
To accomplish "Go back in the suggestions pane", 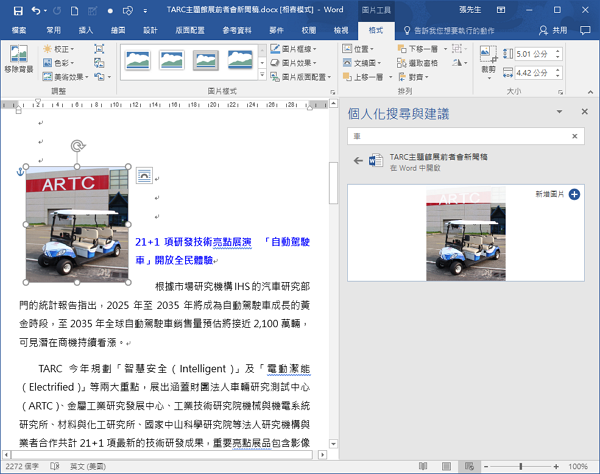I will (358, 161).
